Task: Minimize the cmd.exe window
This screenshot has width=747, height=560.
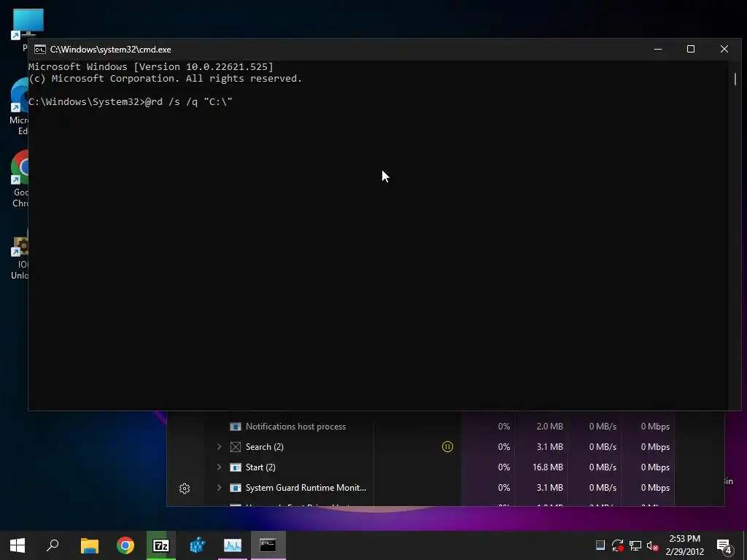Action: (658, 49)
